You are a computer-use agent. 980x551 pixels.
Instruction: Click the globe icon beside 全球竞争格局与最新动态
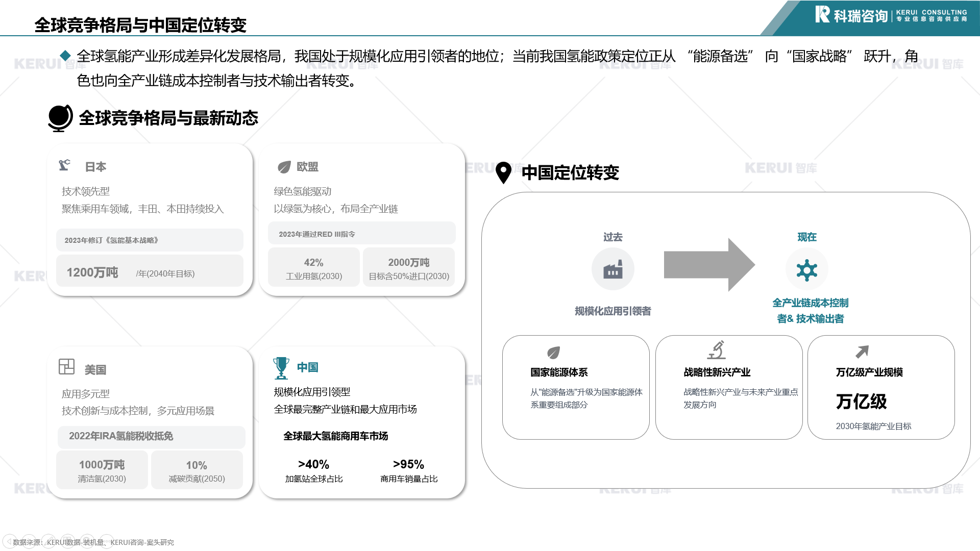click(x=60, y=118)
